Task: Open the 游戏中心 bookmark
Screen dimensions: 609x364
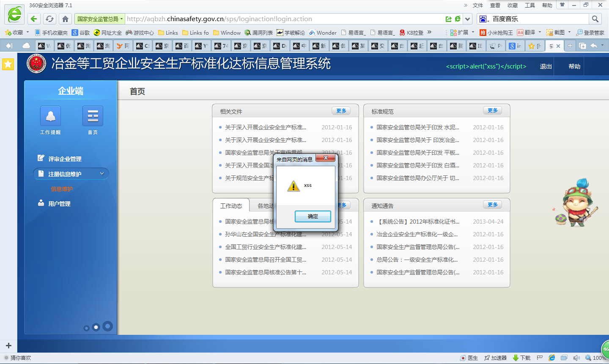Action: click(x=140, y=33)
